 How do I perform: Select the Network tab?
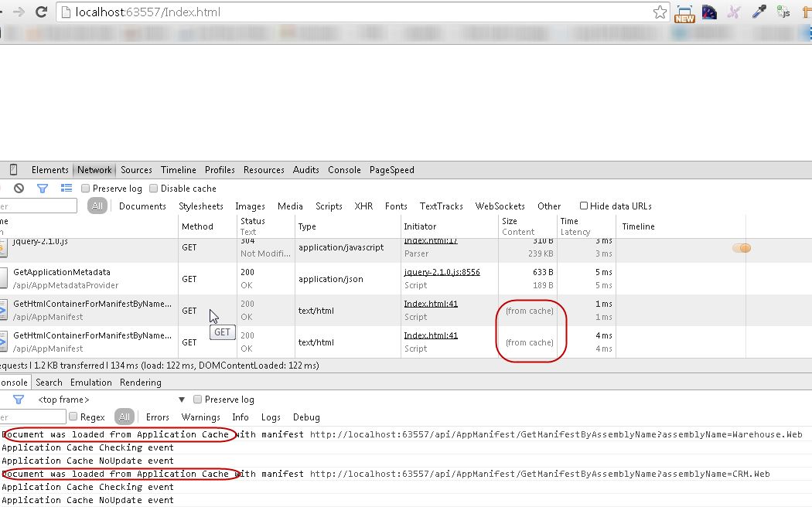coord(94,170)
